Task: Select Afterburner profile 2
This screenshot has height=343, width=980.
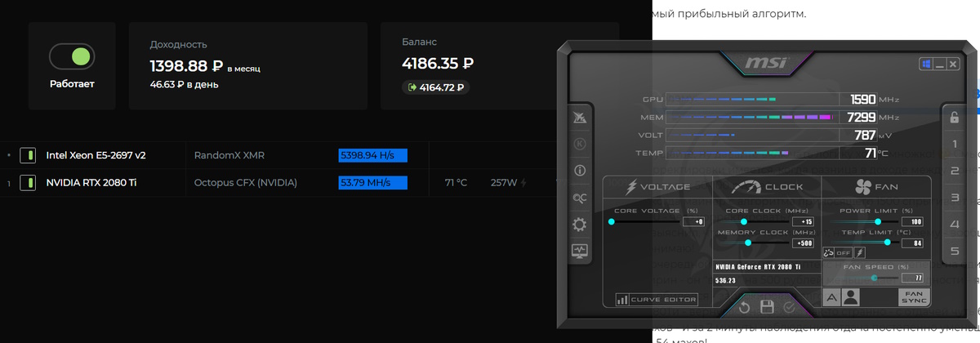Action: [954, 171]
